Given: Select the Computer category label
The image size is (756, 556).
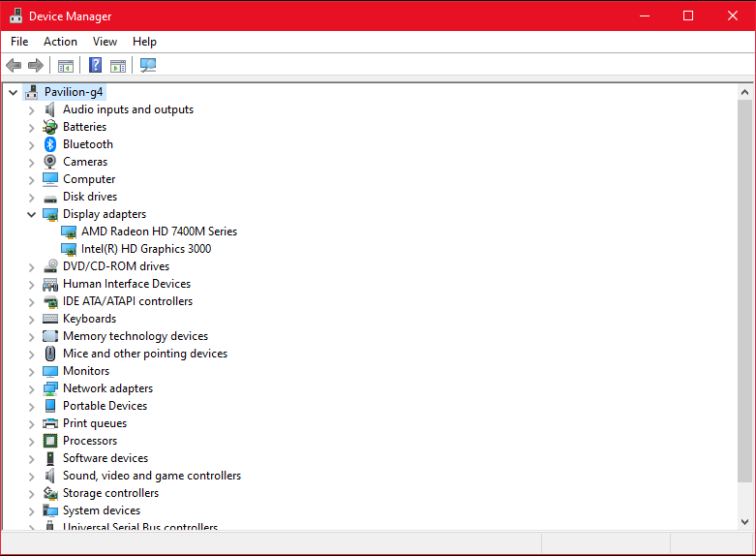Looking at the screenshot, I should pos(89,179).
